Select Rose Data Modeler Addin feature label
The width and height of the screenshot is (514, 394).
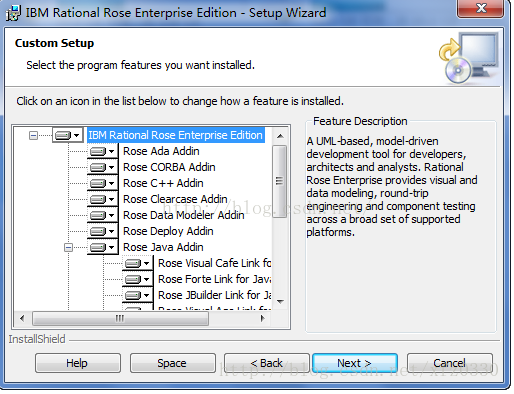(184, 215)
